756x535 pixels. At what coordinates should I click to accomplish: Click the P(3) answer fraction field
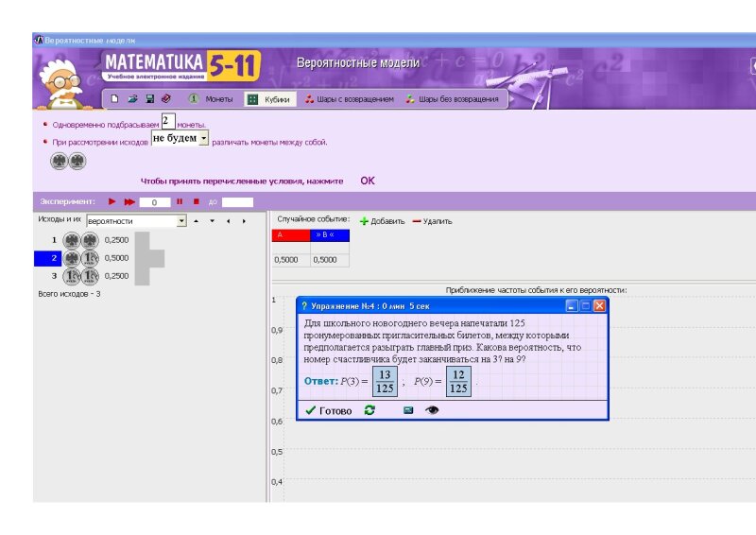tap(385, 381)
